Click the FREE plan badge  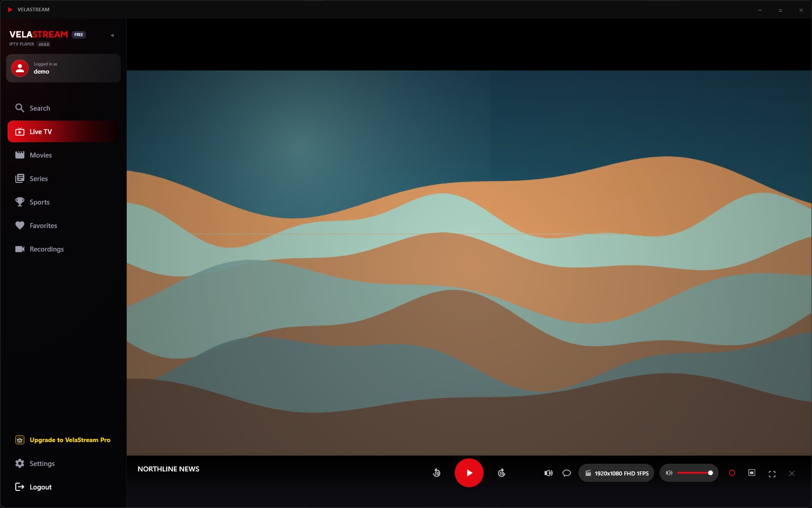coord(78,35)
